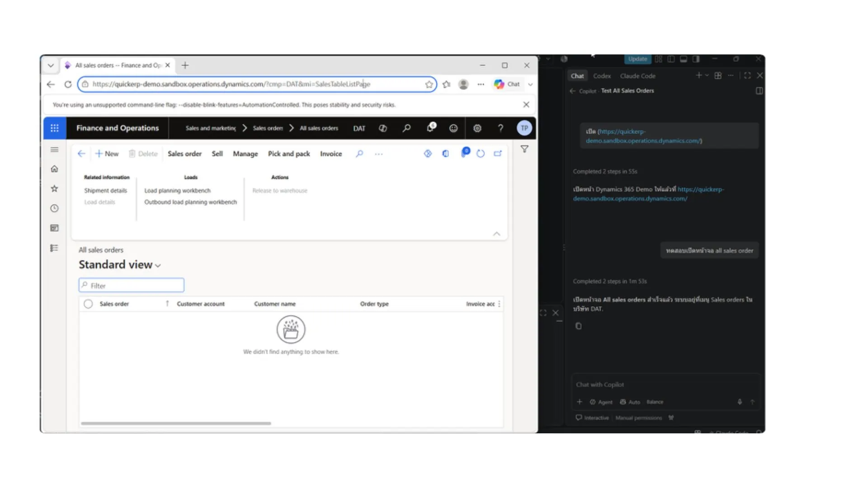Click the New sales order button

pyautogui.click(x=107, y=154)
